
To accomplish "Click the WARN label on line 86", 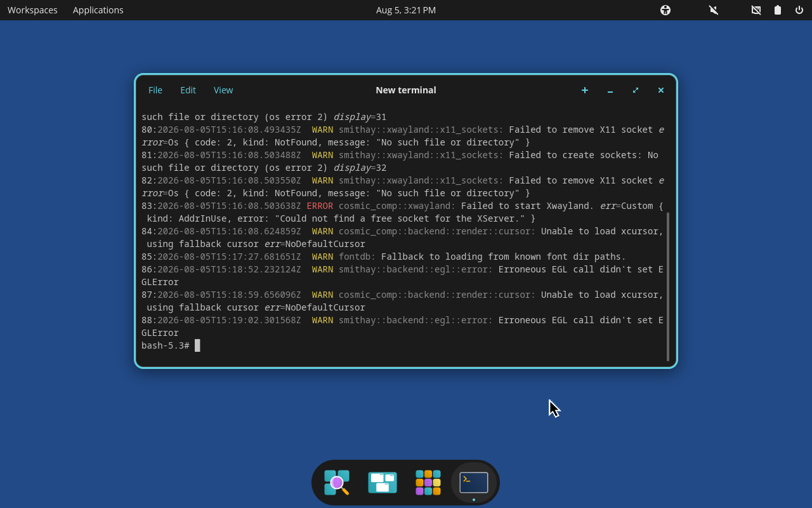I will (x=322, y=269).
